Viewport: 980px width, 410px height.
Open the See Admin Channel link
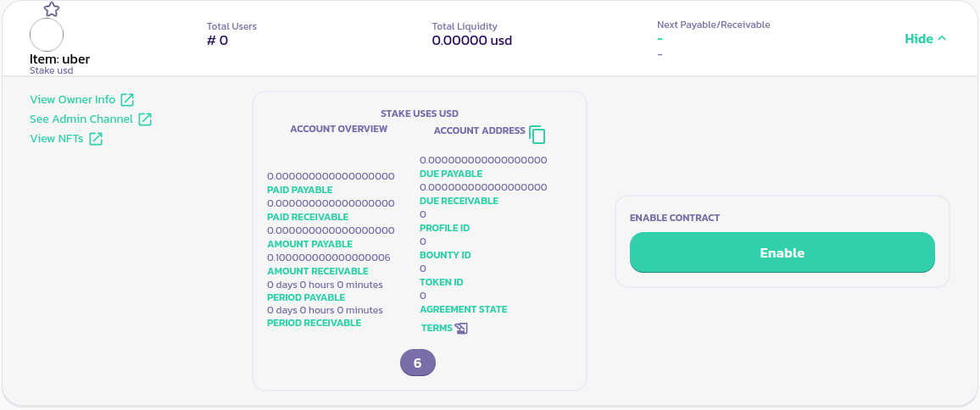[81, 119]
